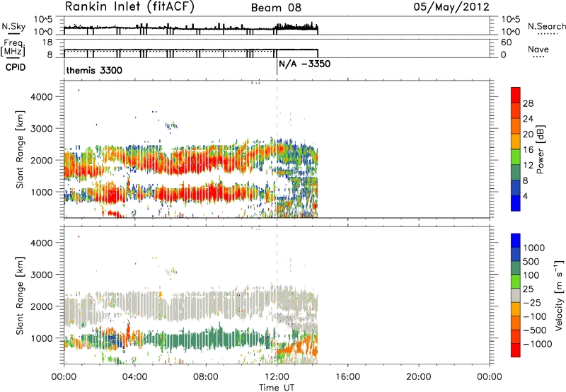Click the "Velocity [m s-1]" colorbar title
The image size is (566, 392).
[560, 294]
